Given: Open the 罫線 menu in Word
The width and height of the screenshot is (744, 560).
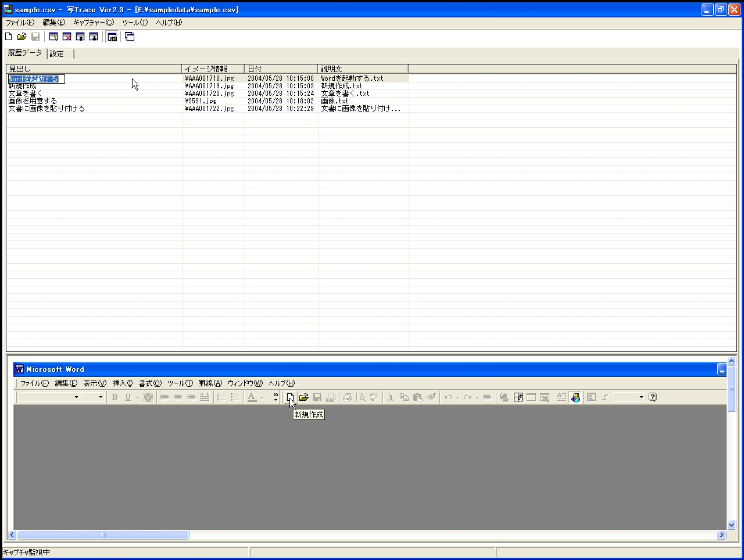Looking at the screenshot, I should click(x=210, y=383).
